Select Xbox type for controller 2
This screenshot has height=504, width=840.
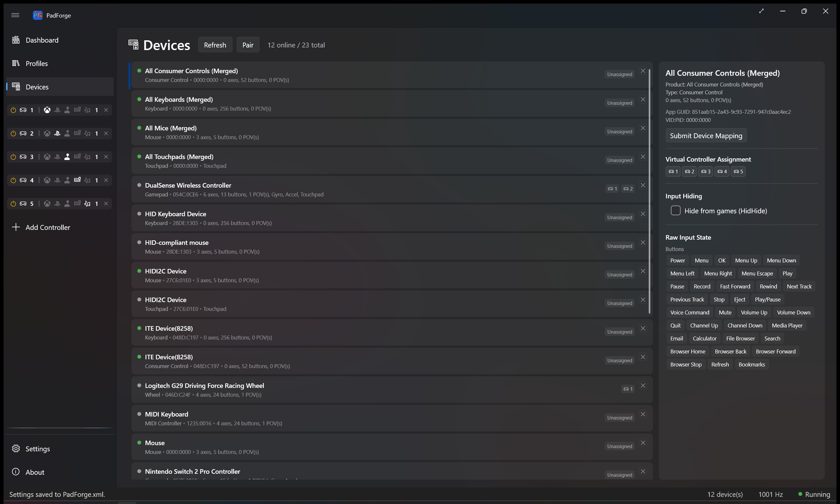pos(47,133)
